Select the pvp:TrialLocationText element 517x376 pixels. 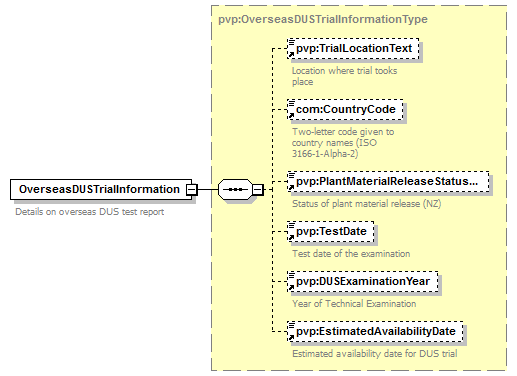353,49
